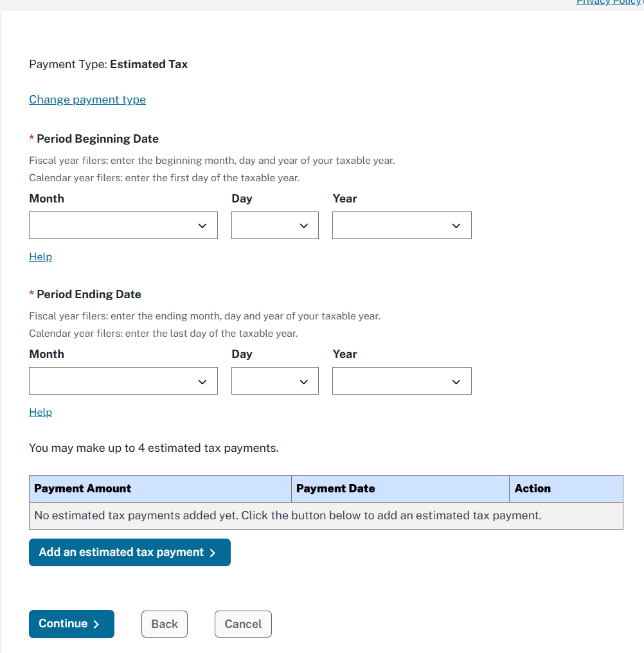
Task: Click the Payment Amount column header
Action: pos(83,488)
